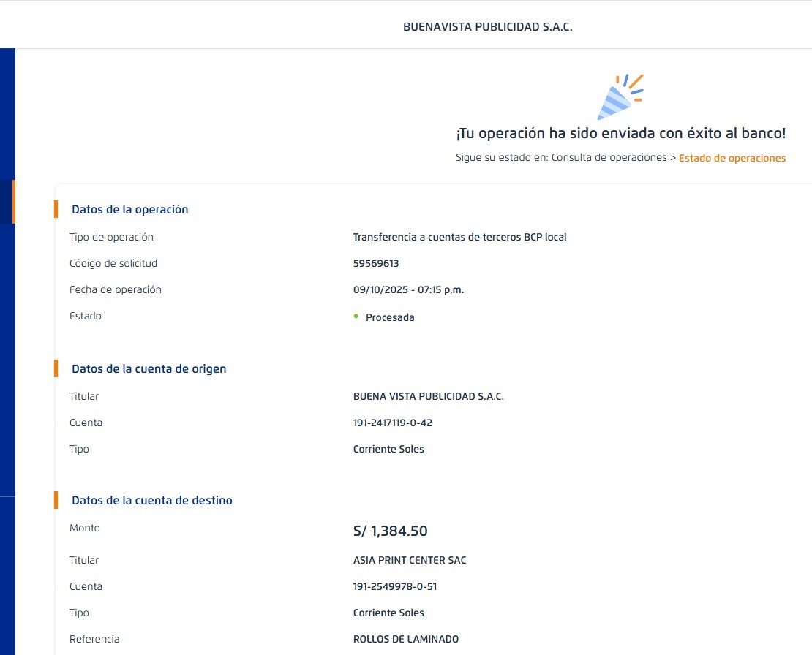Click the party popper celebration icon

click(x=620, y=97)
